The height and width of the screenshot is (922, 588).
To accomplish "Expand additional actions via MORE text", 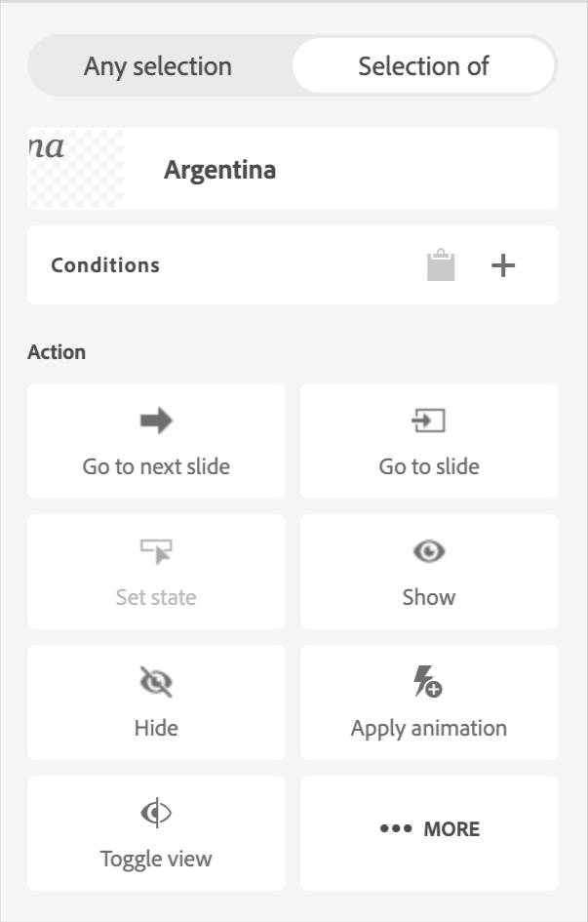I will (451, 829).
